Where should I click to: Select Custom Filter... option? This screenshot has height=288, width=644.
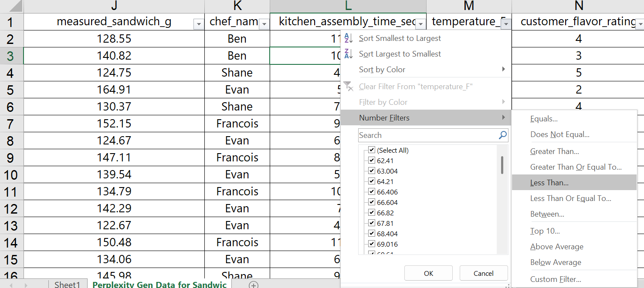[556, 279]
